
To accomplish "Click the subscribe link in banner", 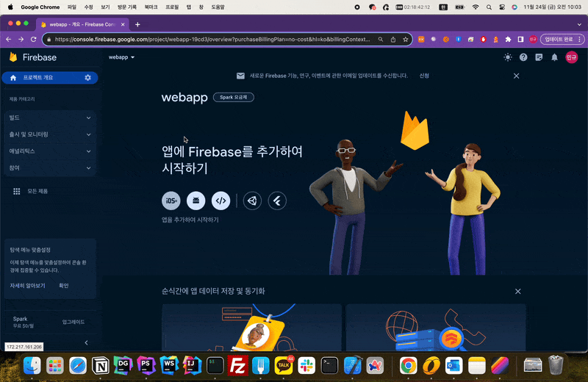I will point(424,76).
